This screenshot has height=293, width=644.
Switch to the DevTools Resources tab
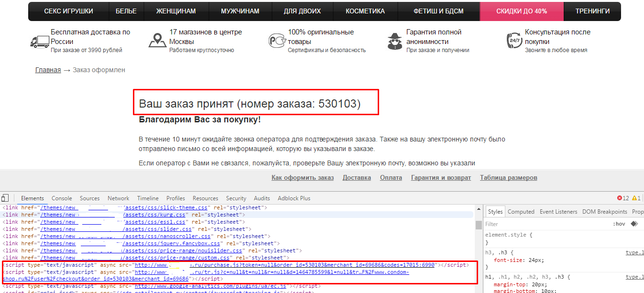point(206,198)
